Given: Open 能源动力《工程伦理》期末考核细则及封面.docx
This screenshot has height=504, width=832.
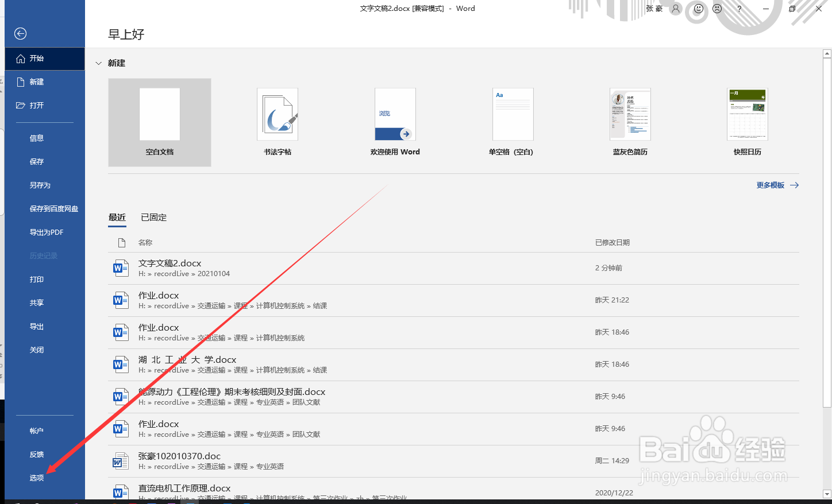Looking at the screenshot, I should click(x=453, y=397).
